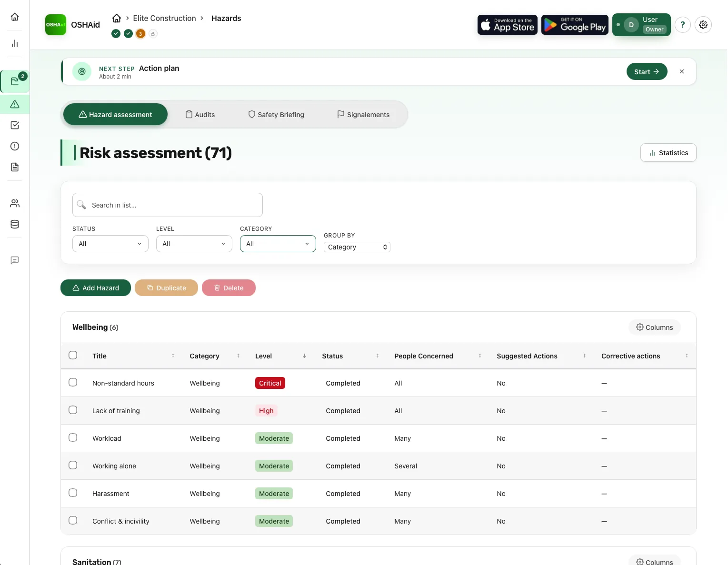The height and width of the screenshot is (565, 728).
Task: Check the Working alone row checkbox
Action: pos(73,465)
